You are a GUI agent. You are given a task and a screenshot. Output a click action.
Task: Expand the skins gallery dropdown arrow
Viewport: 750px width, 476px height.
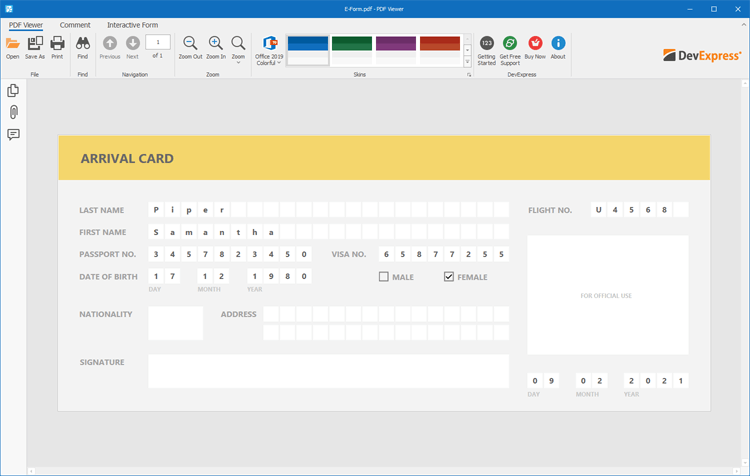468,62
